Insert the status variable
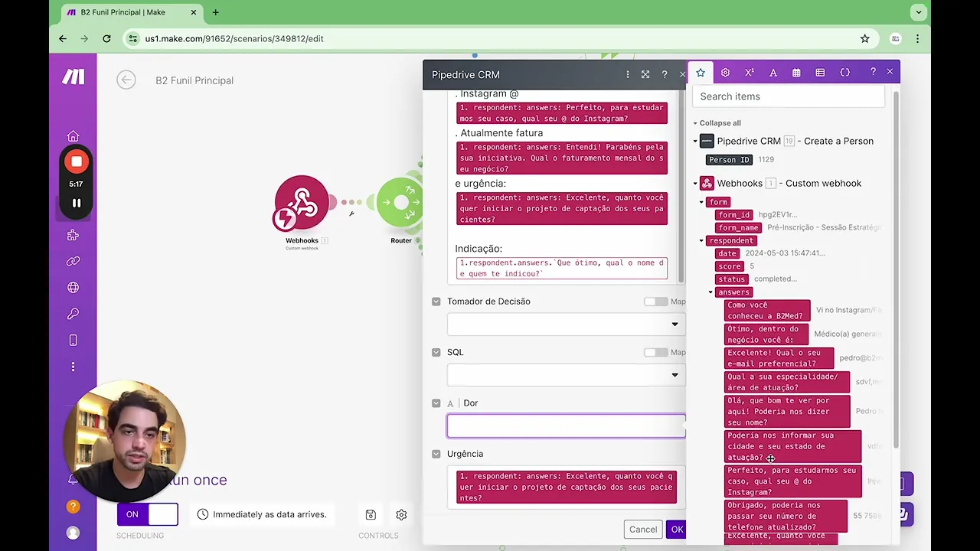The width and height of the screenshot is (980, 551). point(731,279)
